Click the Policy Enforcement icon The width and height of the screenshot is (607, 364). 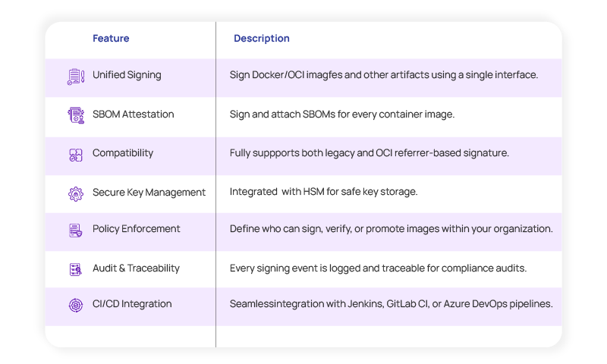[x=76, y=231]
